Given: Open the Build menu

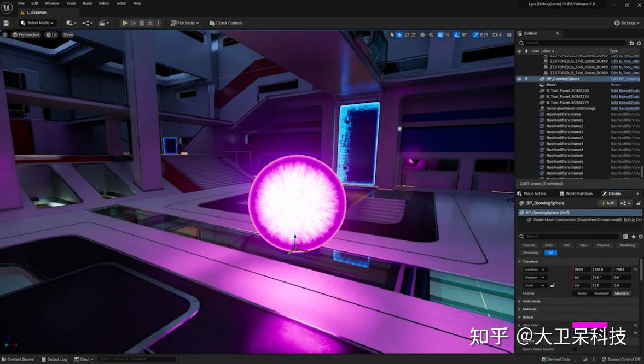Looking at the screenshot, I should tap(88, 3).
